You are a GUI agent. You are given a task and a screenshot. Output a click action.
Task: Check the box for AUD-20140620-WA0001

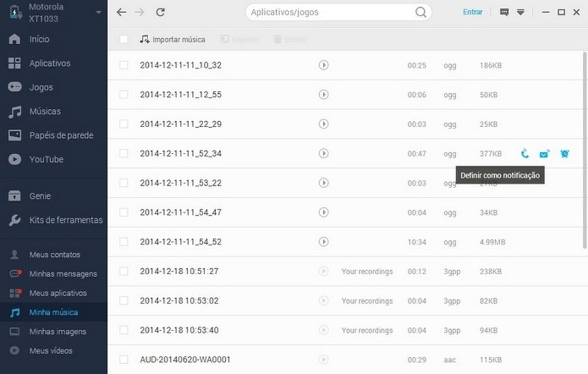coord(124,360)
